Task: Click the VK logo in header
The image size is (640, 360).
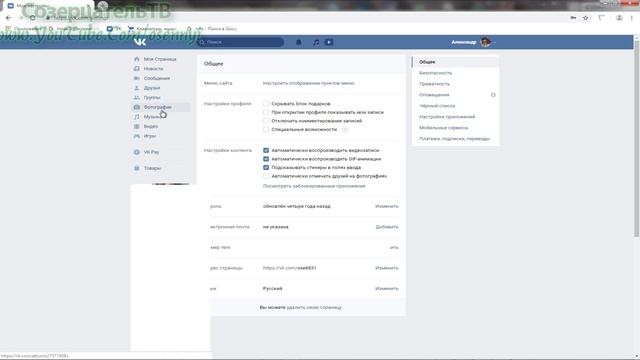Action: tap(140, 42)
